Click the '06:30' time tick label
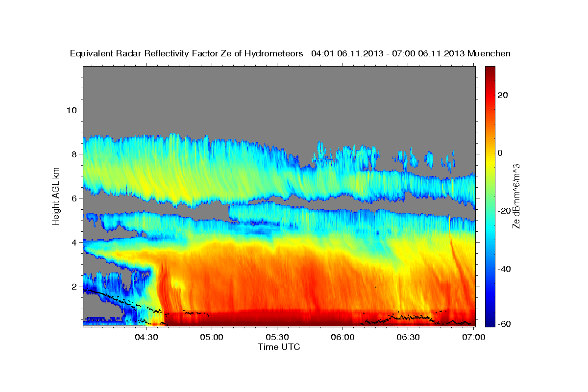 [x=409, y=337]
